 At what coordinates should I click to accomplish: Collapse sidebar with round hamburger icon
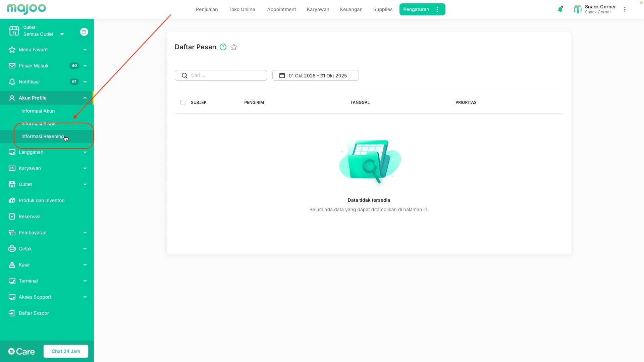click(x=84, y=32)
